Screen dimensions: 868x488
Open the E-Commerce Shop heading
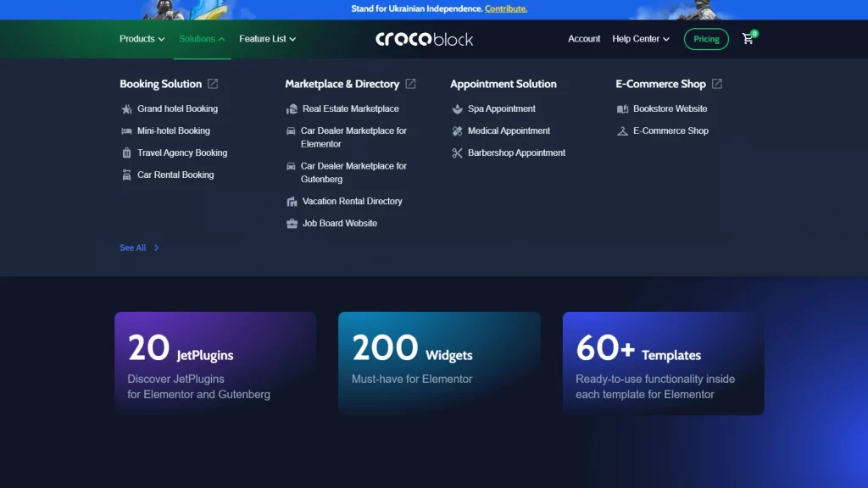pos(660,84)
